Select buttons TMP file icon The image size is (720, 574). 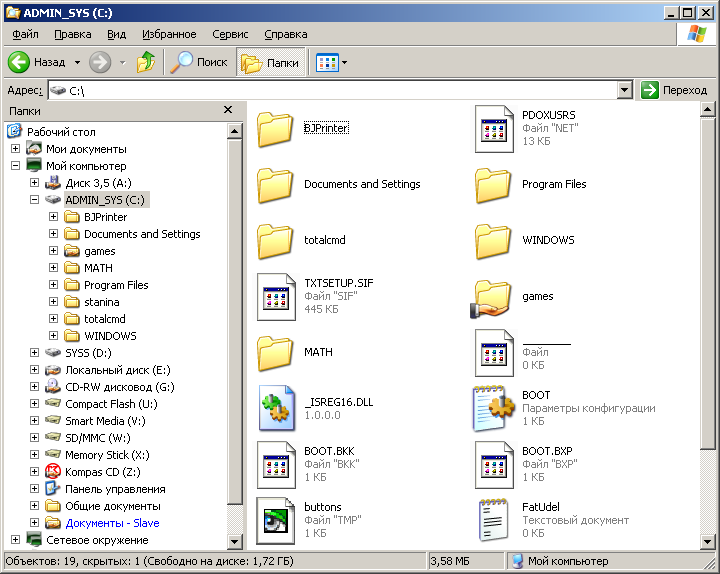(x=276, y=521)
